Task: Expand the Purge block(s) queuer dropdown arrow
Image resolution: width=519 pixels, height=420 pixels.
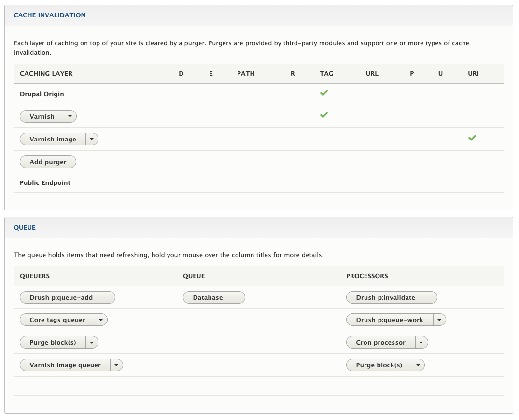Action: tap(92, 343)
